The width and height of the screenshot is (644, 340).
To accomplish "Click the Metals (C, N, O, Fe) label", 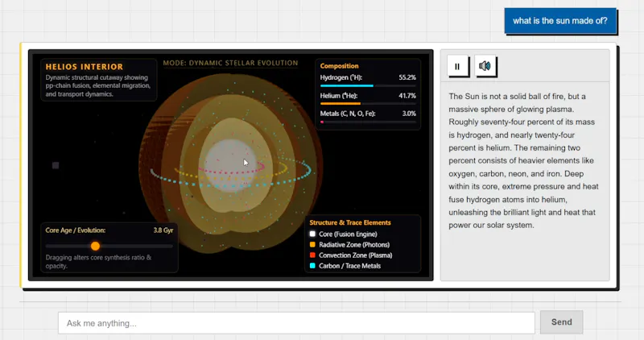I will (348, 114).
